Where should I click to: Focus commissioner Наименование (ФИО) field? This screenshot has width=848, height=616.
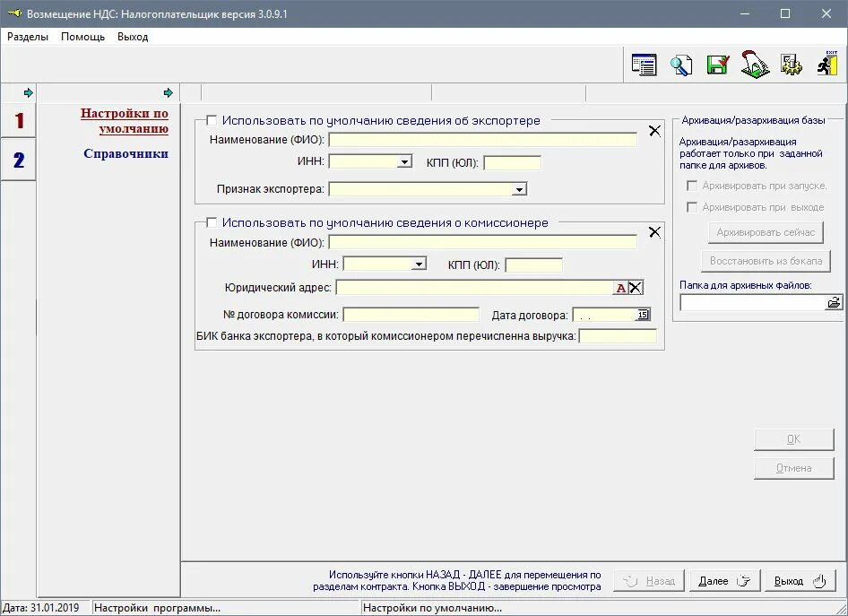pos(483,242)
